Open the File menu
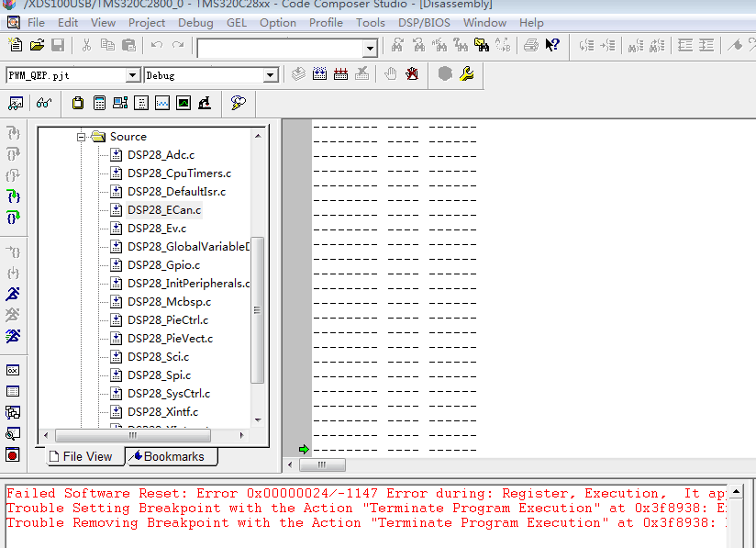Viewport: 756px width, 548px height. [36, 23]
